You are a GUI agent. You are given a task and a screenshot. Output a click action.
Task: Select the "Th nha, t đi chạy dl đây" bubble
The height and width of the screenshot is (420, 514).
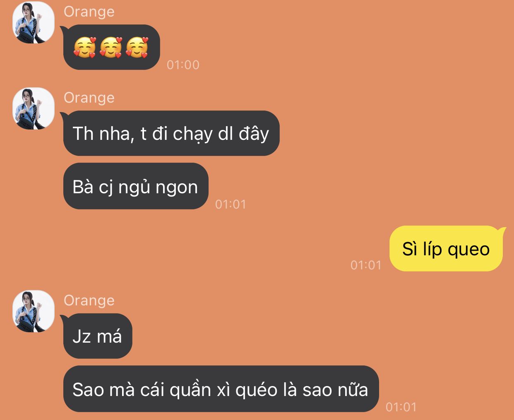(171, 133)
